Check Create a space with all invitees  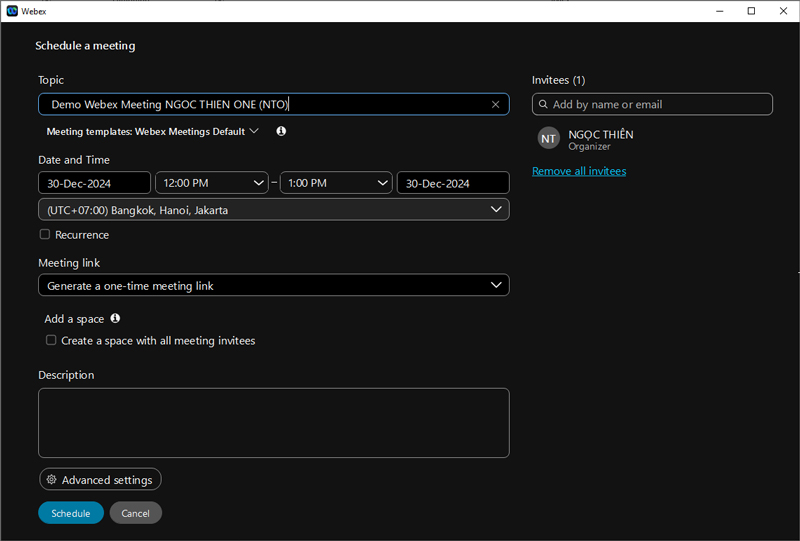(51, 340)
